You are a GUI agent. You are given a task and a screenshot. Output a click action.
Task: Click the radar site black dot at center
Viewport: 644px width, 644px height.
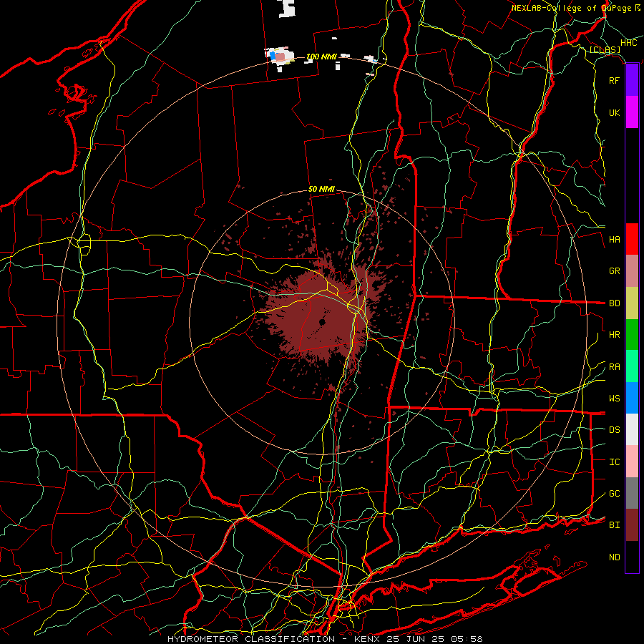click(322, 323)
